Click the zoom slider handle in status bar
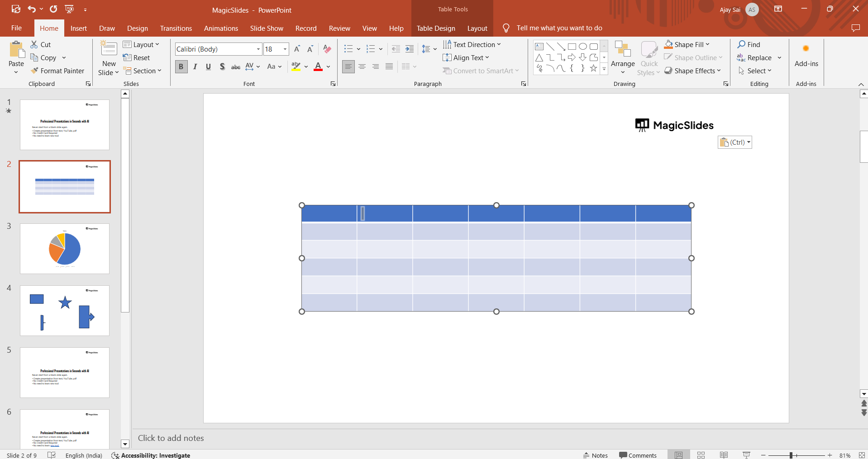868x459 pixels. pos(791,455)
